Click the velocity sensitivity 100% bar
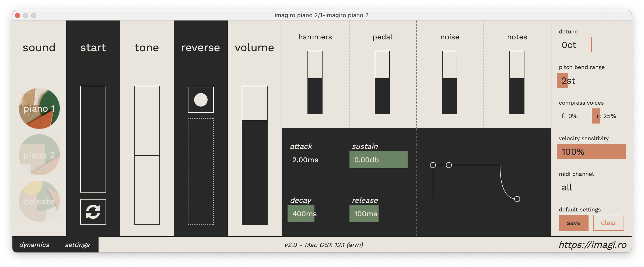 point(591,152)
